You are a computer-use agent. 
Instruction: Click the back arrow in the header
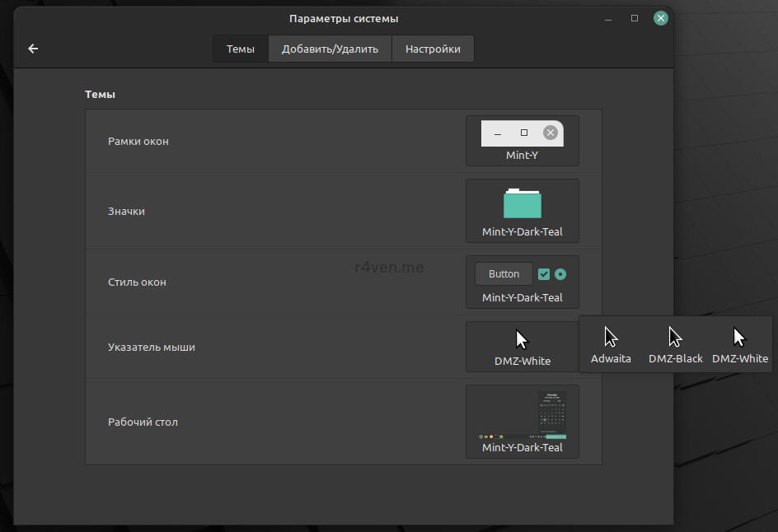[33, 49]
